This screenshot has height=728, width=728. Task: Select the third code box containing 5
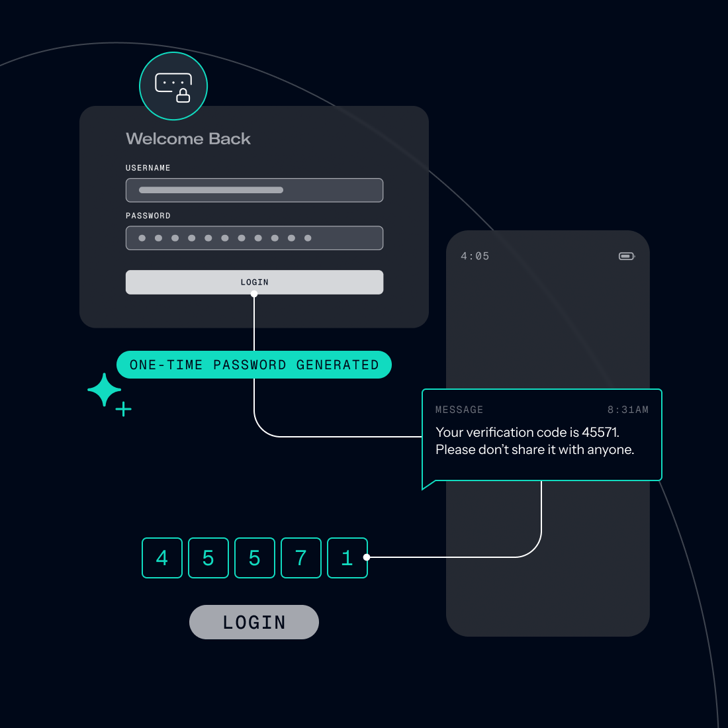[255, 558]
